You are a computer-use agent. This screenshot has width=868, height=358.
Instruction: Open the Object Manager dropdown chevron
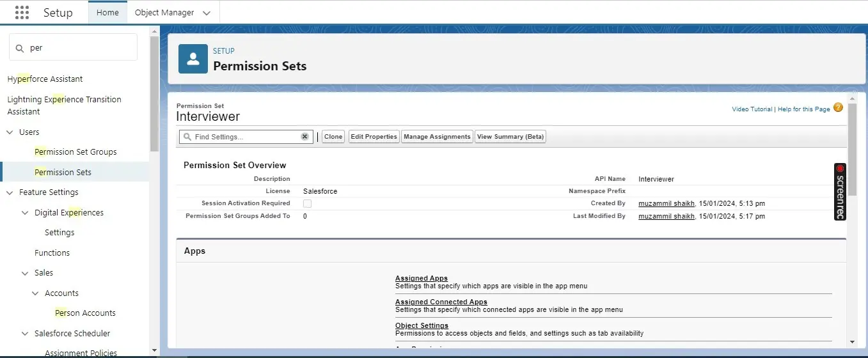click(x=206, y=13)
